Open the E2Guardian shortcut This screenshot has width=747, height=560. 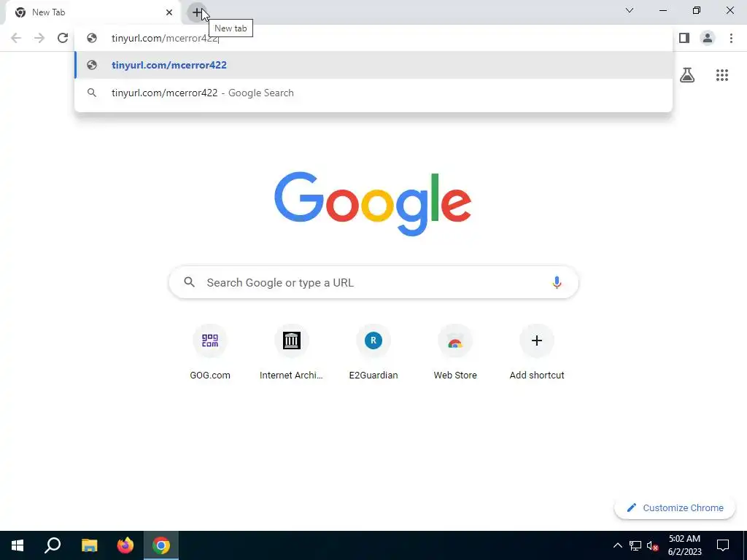click(373, 352)
